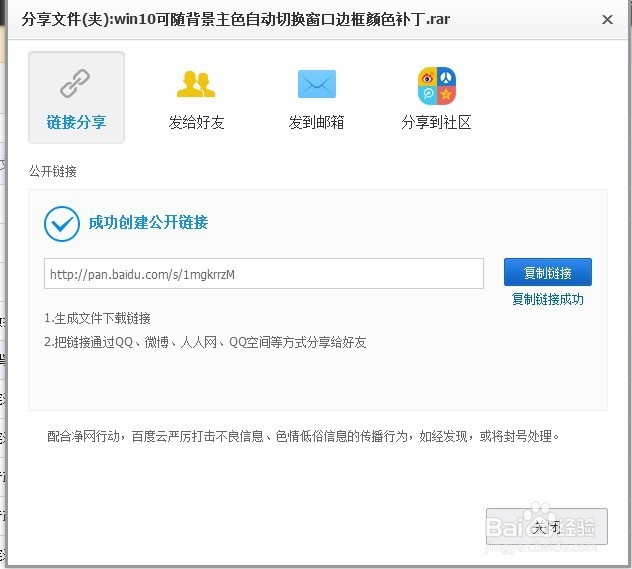
Task: Click the blue envelope mail icon
Action: [x=316, y=84]
